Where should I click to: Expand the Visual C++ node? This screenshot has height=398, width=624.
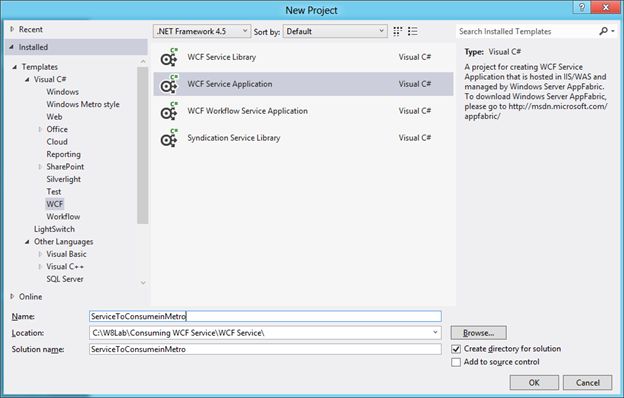pos(40,266)
